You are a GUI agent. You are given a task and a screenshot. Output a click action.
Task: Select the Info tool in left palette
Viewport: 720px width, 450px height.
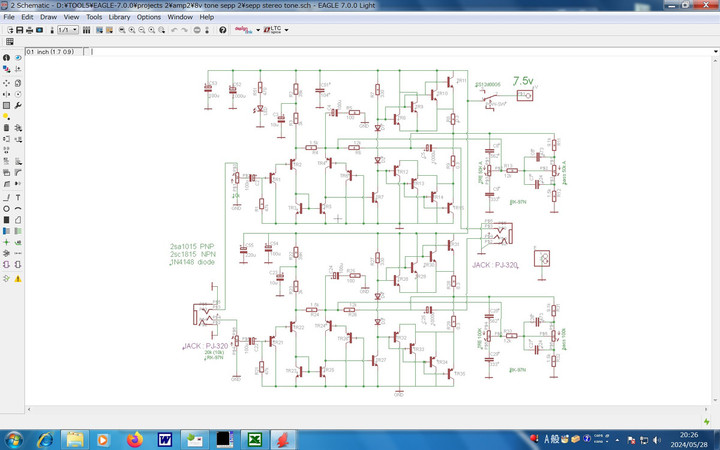[6, 58]
